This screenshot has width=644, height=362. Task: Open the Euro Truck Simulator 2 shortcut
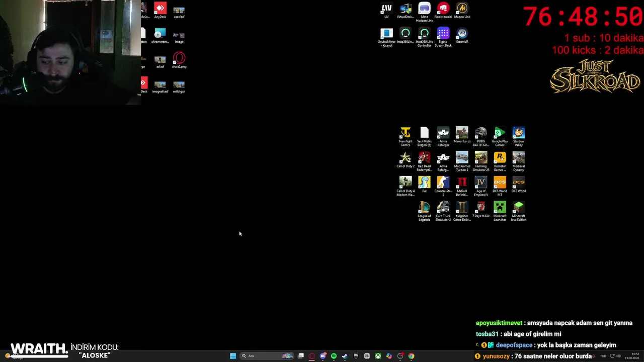tap(443, 212)
